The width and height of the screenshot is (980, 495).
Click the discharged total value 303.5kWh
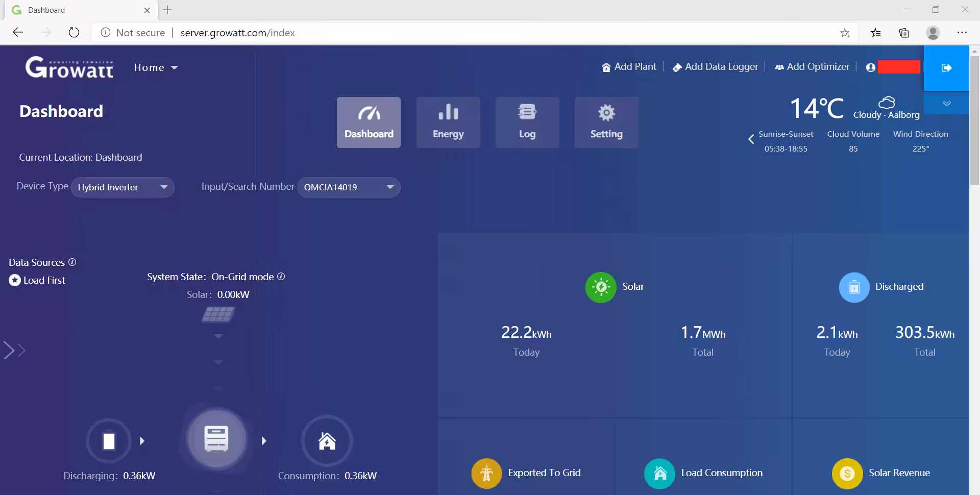[x=925, y=333]
